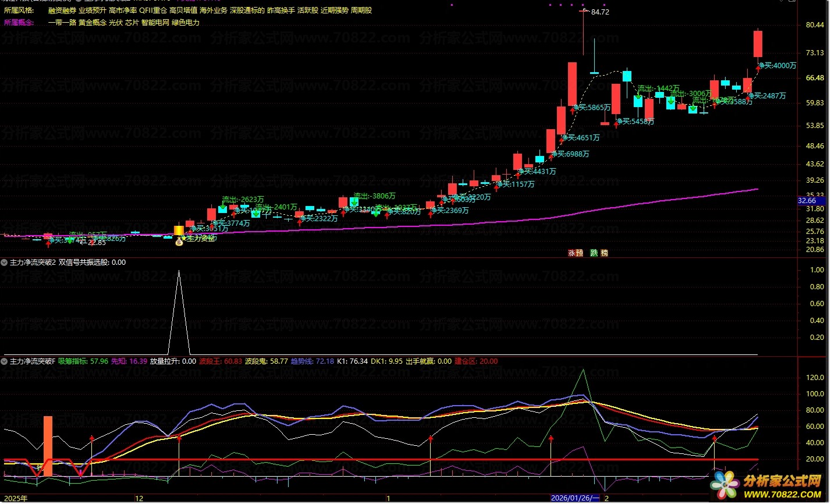Open the 海外业务 style tag
The width and height of the screenshot is (831, 504).
click(214, 10)
